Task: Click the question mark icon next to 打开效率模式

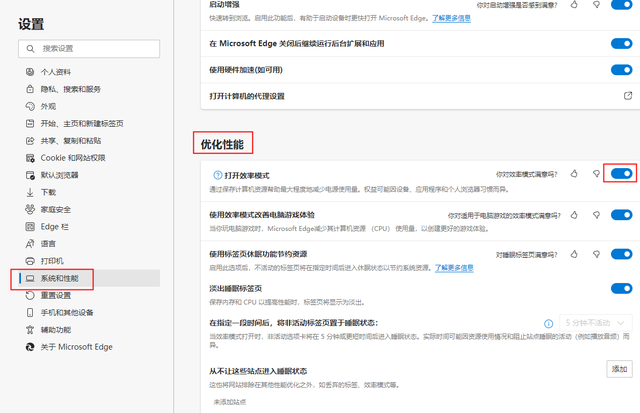Action: pos(218,175)
